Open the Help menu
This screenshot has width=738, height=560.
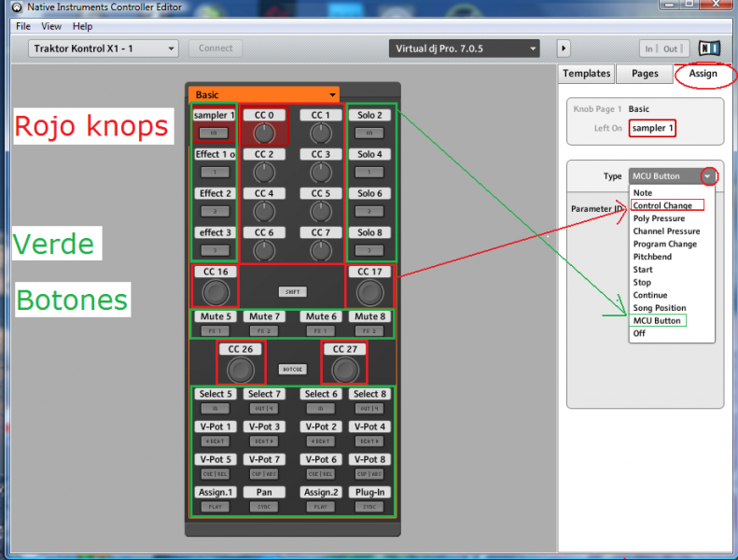[82, 26]
